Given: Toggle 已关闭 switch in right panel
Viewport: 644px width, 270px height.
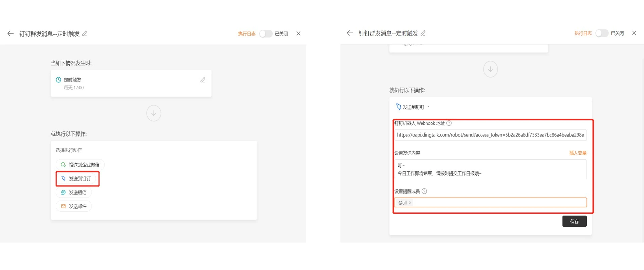Looking at the screenshot, I should [x=602, y=33].
